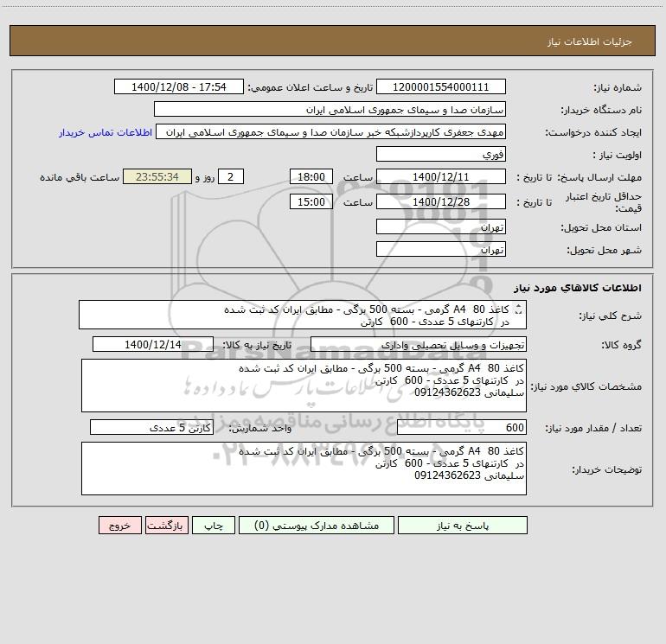Click the remaining days field showing 2
This screenshot has width=666, height=644.
coord(231,176)
